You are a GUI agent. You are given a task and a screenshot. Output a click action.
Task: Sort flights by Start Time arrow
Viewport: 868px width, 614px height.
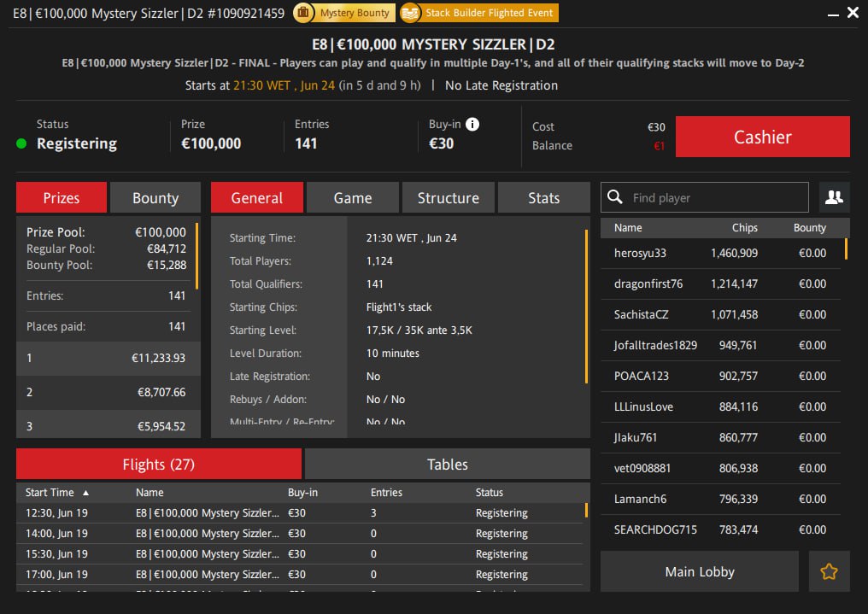85,492
